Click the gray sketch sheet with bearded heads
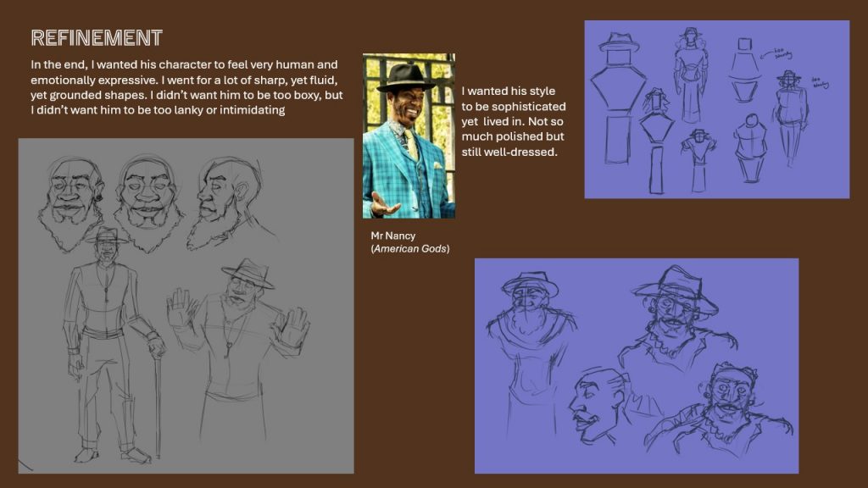Screen dimensions: 868x488 pyautogui.click(x=186, y=306)
